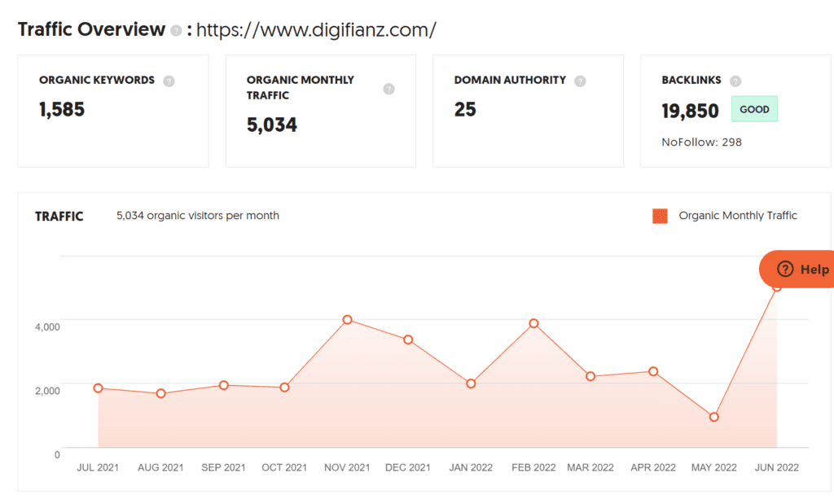Click the FEB 2022 axis label
Viewport: 834px width, 504px height.
click(x=533, y=467)
